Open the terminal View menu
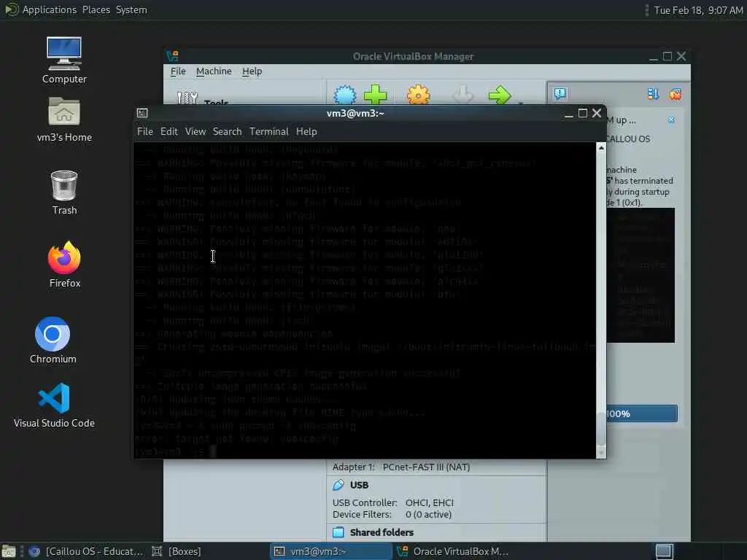Image resolution: width=747 pixels, height=560 pixels. pos(196,131)
